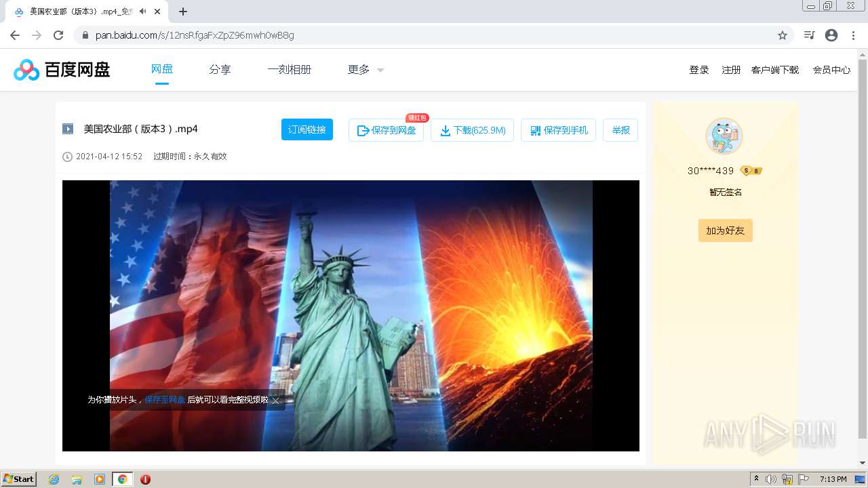This screenshot has height=488, width=868.
Task: Show hidden tray icons arrow
Action: coord(756,479)
